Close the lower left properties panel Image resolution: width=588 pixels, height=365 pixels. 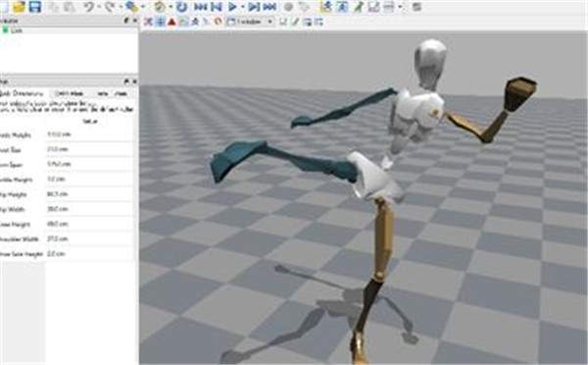click(x=134, y=81)
